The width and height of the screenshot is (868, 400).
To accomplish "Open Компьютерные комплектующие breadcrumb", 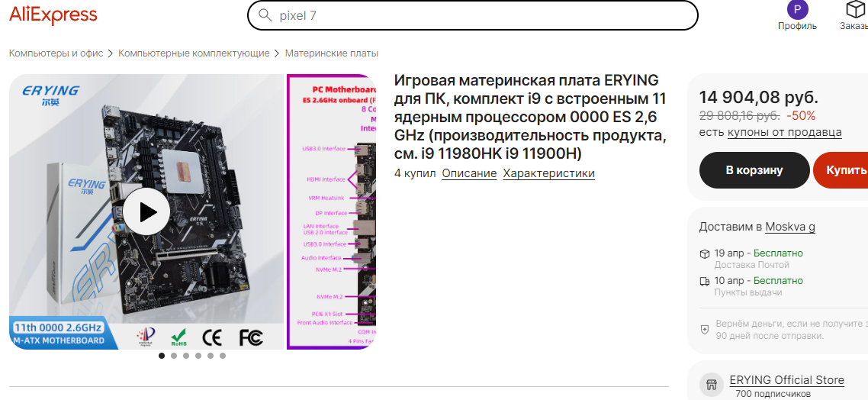I will pos(194,53).
